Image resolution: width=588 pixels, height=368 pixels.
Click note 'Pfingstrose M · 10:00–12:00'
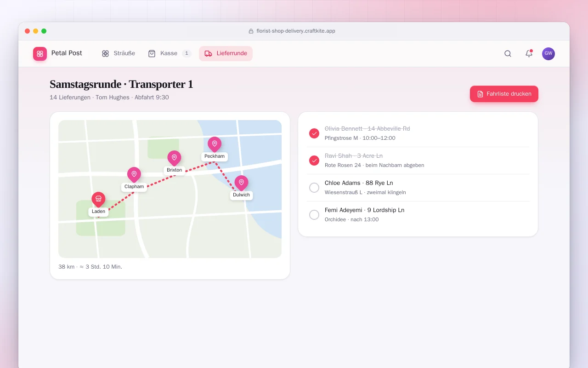coord(360,138)
